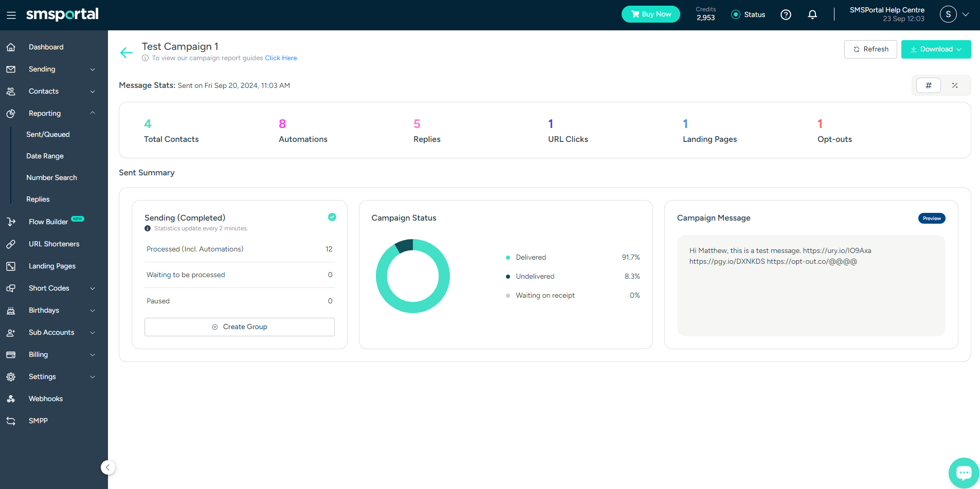Click the Flow Builder branch icon
The width and height of the screenshot is (980, 489).
pos(11,222)
